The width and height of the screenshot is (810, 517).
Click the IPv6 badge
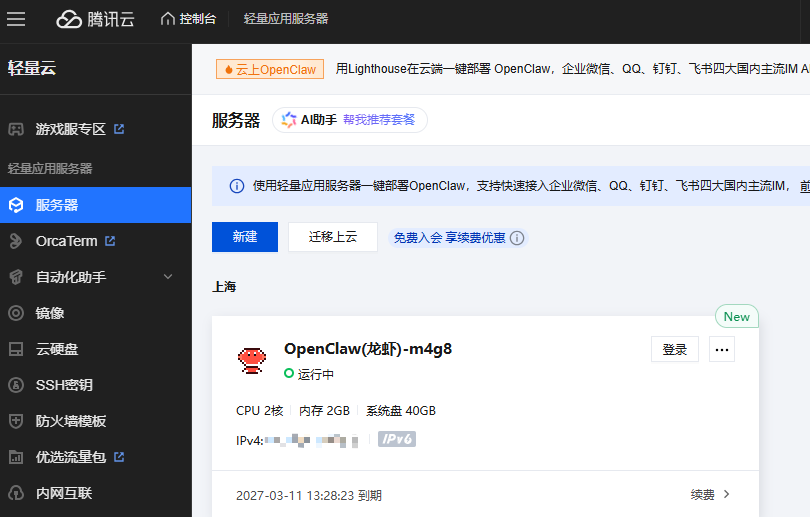click(x=397, y=439)
